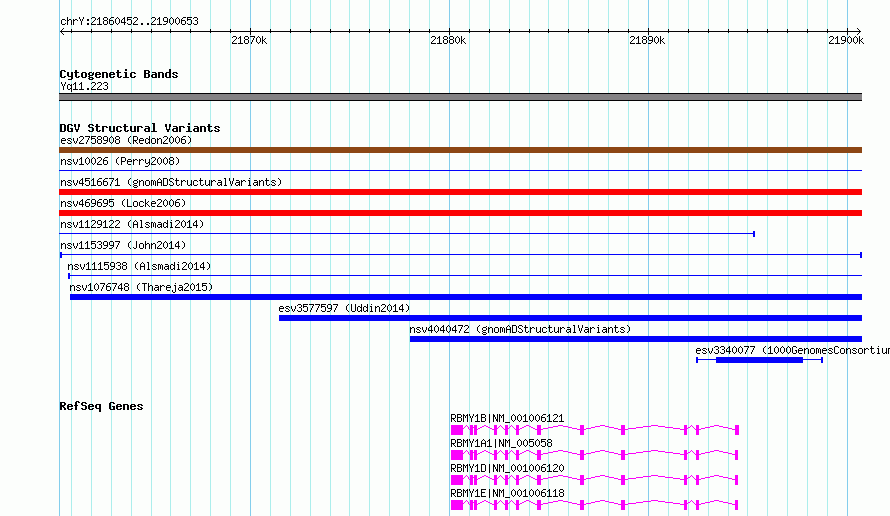Image resolution: width=890 pixels, height=516 pixels.
Task: Open the Cytogenetic Bands track heading
Action: pyautogui.click(x=119, y=74)
